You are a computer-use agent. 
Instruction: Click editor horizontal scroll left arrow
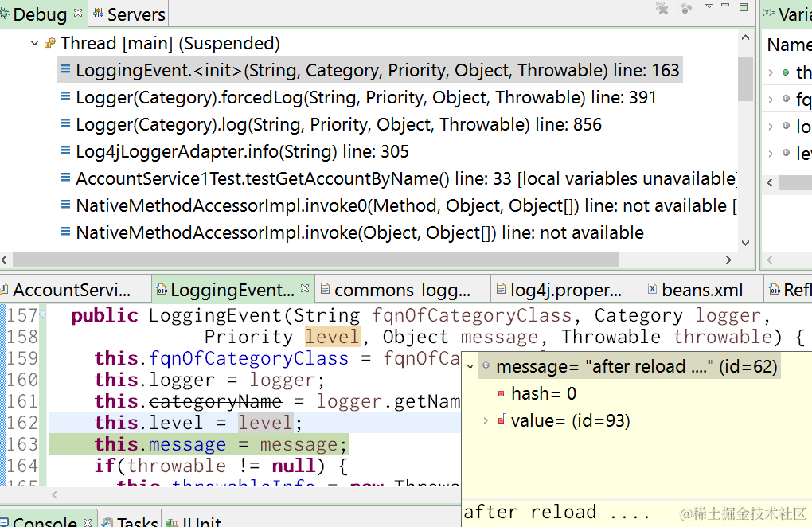pyautogui.click(x=55, y=495)
